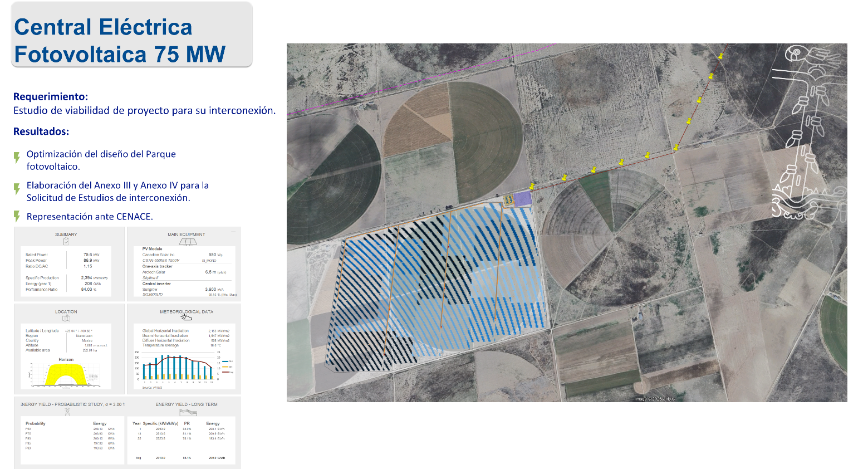The height and width of the screenshot is (469, 868).
Task: Click the 'Central inverter' subheading
Action: (156, 284)
